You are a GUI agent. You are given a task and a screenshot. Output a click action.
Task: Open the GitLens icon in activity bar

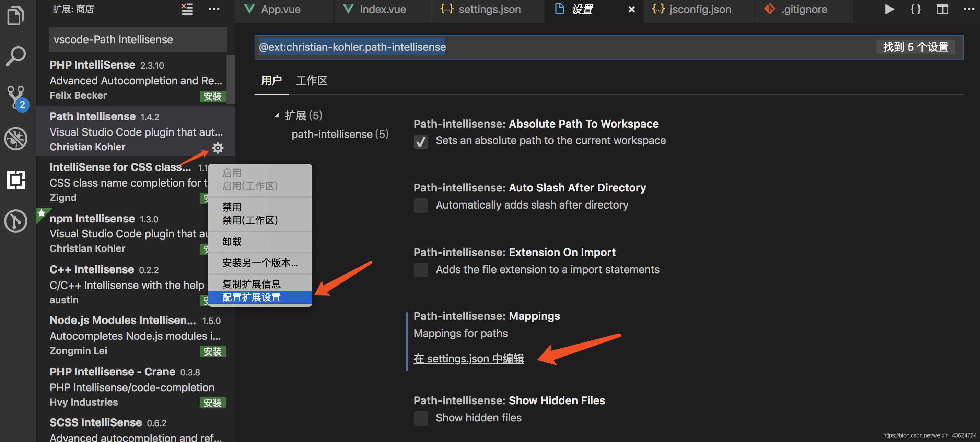tap(15, 221)
